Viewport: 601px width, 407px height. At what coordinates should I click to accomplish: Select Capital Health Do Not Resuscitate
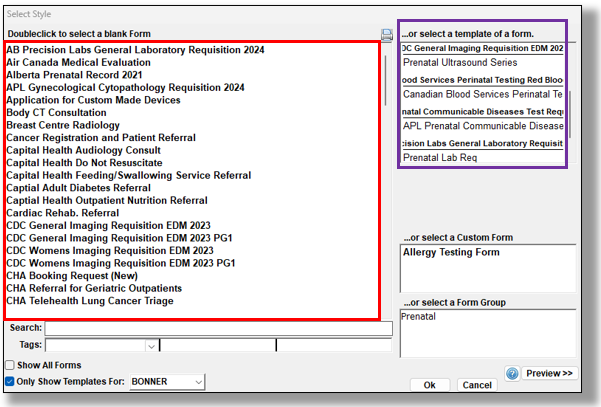coord(84,163)
